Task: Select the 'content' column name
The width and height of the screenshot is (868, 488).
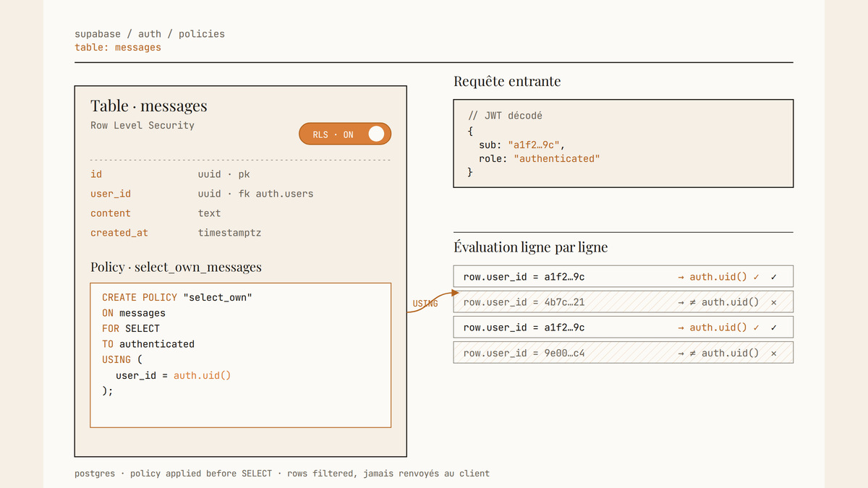Action: (111, 213)
